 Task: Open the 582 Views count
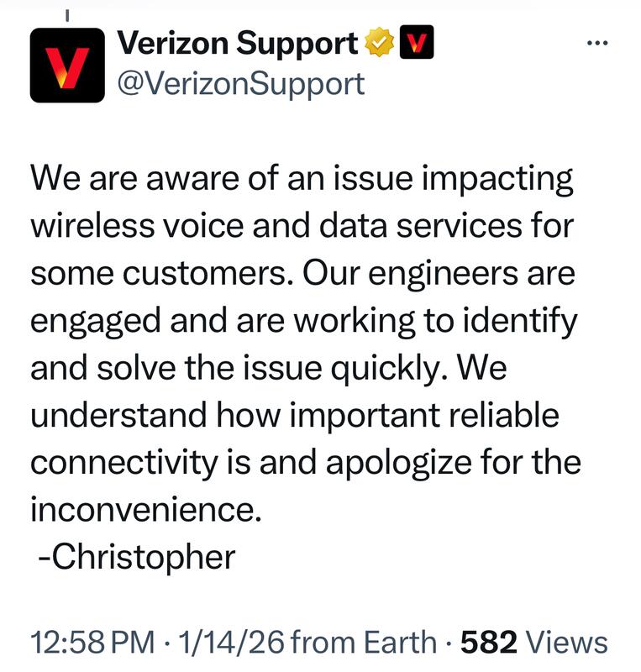click(x=534, y=643)
